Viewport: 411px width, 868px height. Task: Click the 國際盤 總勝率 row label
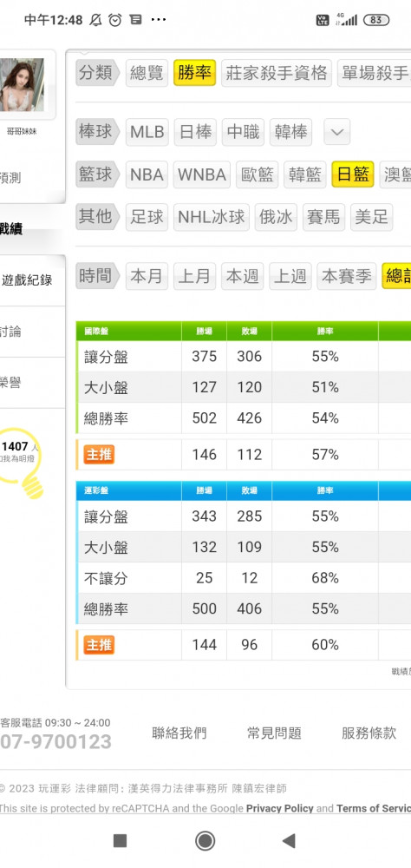106,418
